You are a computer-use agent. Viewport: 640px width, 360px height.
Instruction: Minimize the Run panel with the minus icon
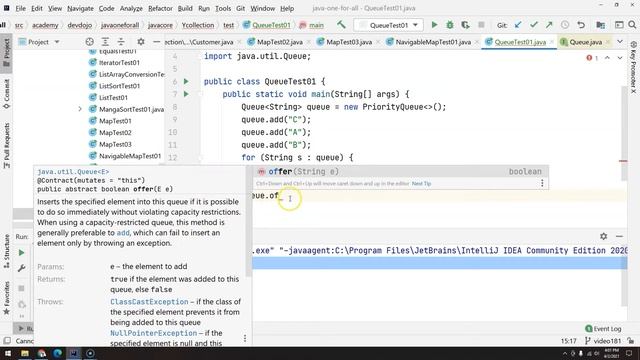click(619, 236)
